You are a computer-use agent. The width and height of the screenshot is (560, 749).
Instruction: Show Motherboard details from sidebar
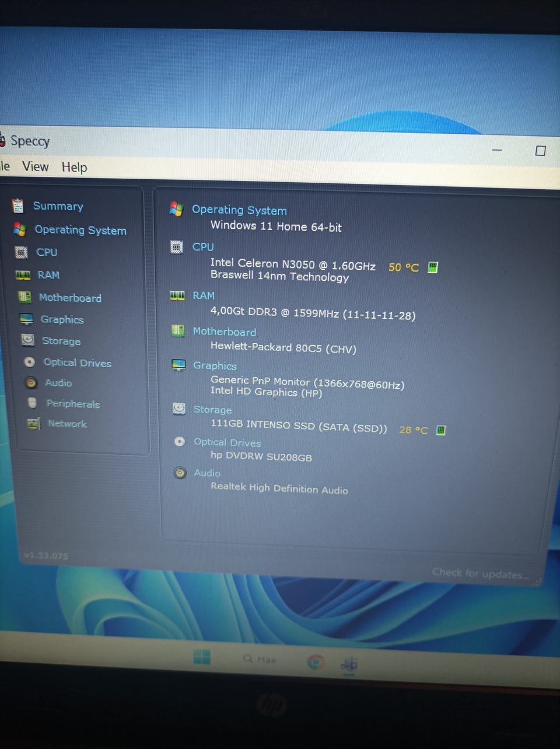(x=70, y=298)
